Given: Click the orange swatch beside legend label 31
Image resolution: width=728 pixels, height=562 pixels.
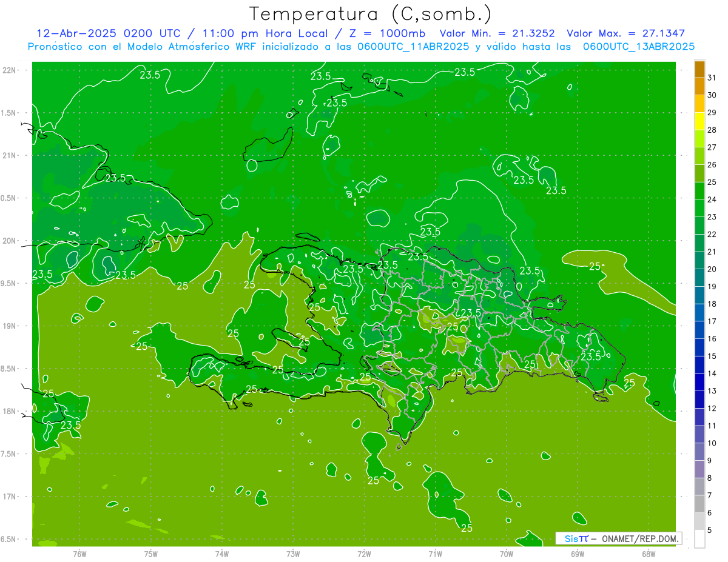Looking at the screenshot, I should coord(699,69).
